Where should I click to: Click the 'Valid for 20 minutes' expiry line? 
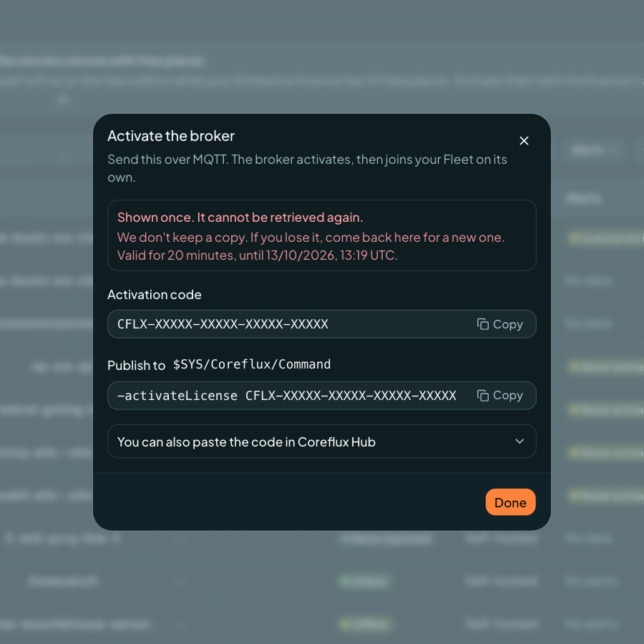coord(257,255)
